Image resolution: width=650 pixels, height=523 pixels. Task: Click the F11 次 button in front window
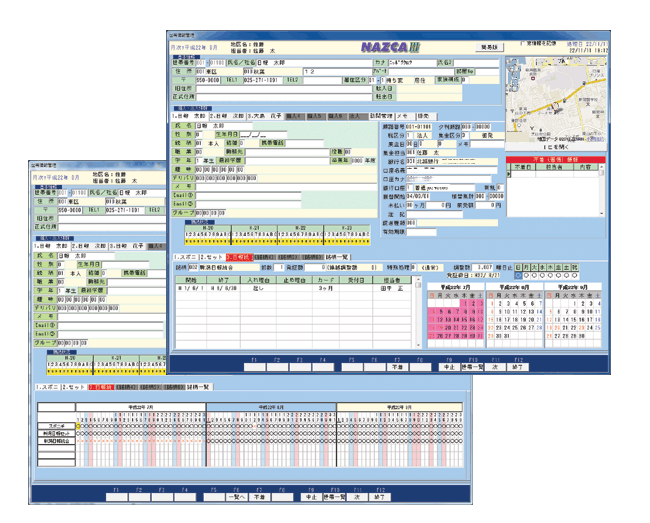(x=495, y=367)
